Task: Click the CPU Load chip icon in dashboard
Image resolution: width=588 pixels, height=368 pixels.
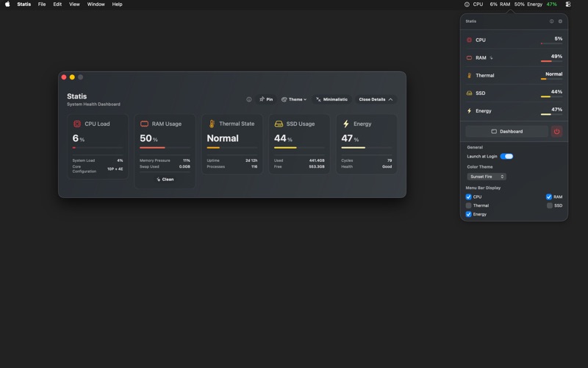Action: (77, 124)
